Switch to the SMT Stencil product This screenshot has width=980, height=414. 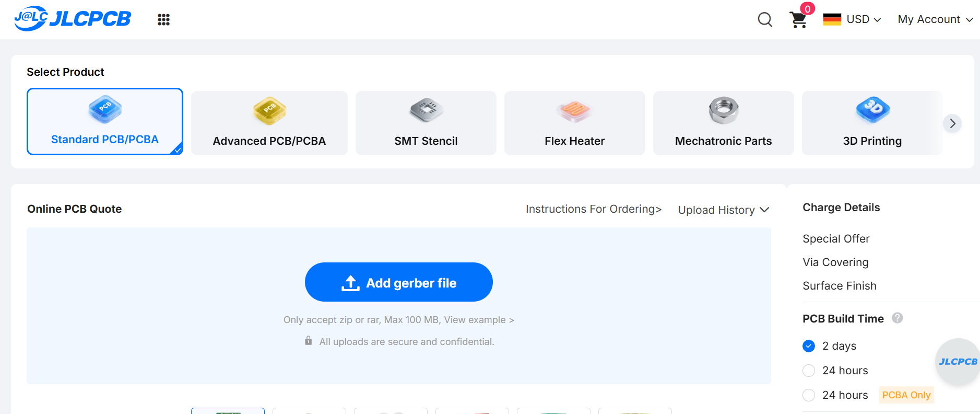[x=426, y=123]
